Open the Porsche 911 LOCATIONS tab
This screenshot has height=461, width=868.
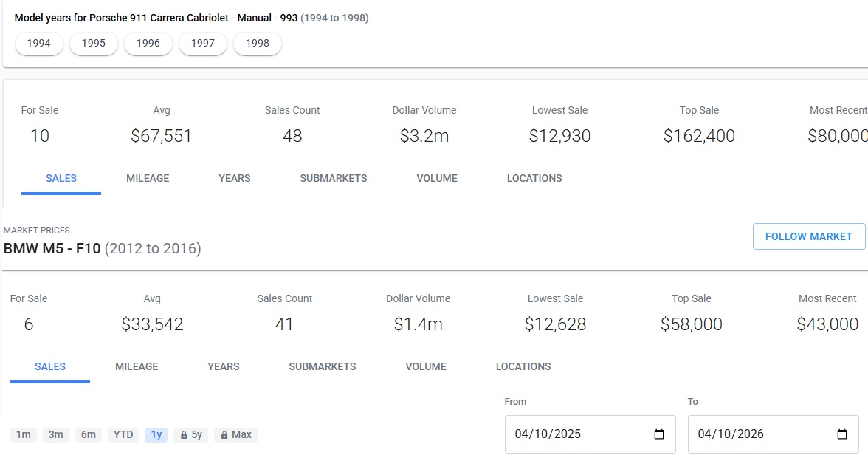tap(534, 179)
